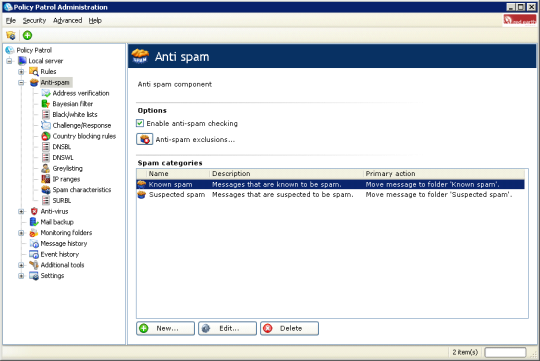Toggle Enable anti-spam checking checkbox

point(140,123)
